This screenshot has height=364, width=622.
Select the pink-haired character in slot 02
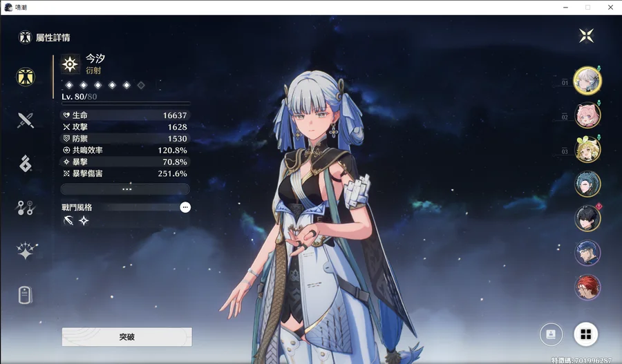tap(587, 115)
